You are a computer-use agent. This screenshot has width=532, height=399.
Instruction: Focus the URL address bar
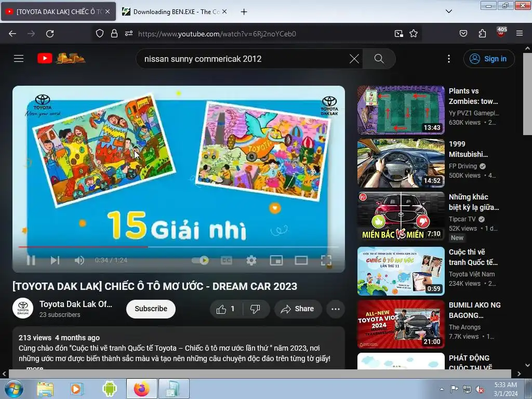click(x=217, y=34)
